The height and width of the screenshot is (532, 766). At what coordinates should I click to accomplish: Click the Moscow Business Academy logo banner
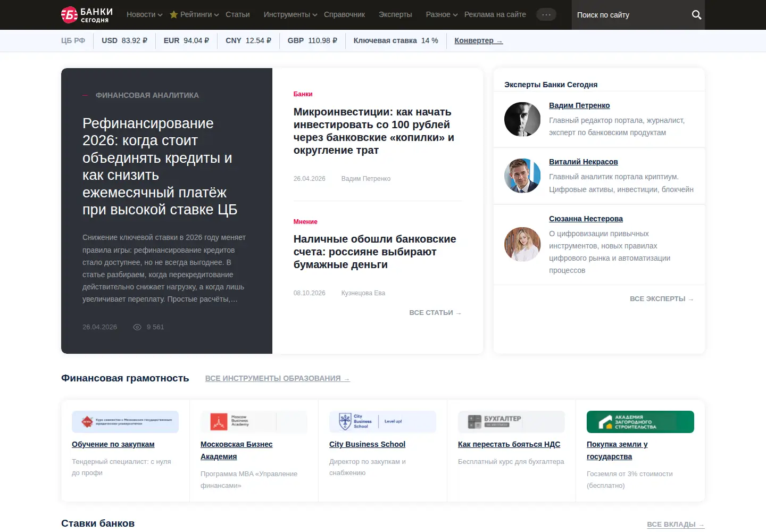click(x=254, y=422)
